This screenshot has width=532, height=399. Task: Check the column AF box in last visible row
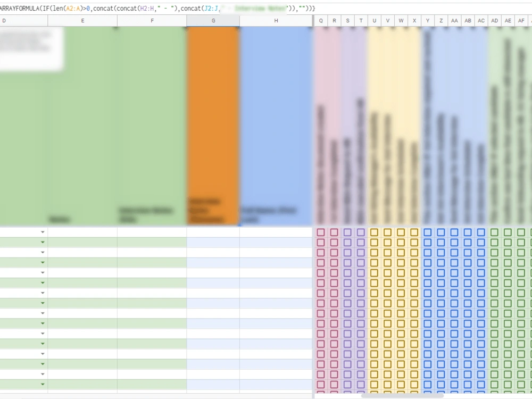[x=521, y=385]
